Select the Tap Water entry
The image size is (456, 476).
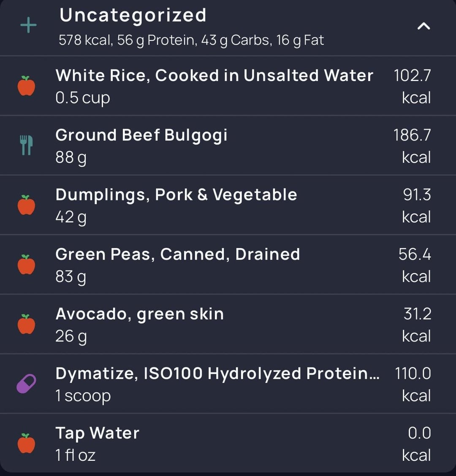pyautogui.click(x=228, y=443)
